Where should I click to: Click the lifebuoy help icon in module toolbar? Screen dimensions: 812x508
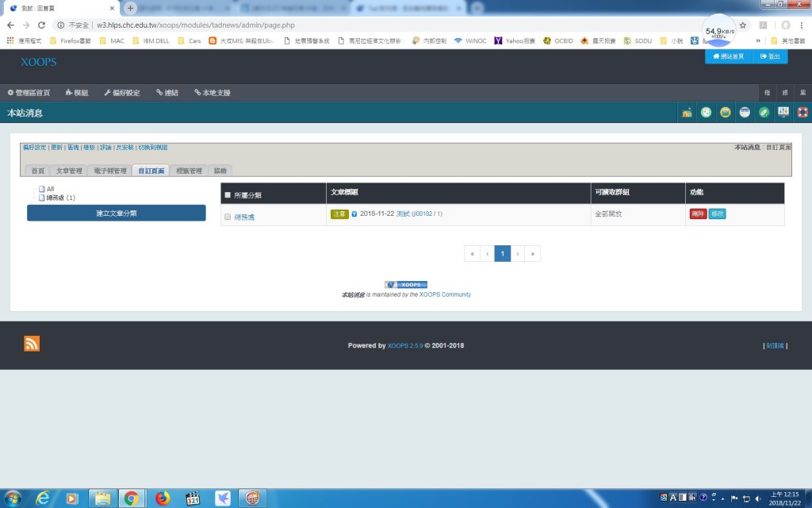coord(802,113)
